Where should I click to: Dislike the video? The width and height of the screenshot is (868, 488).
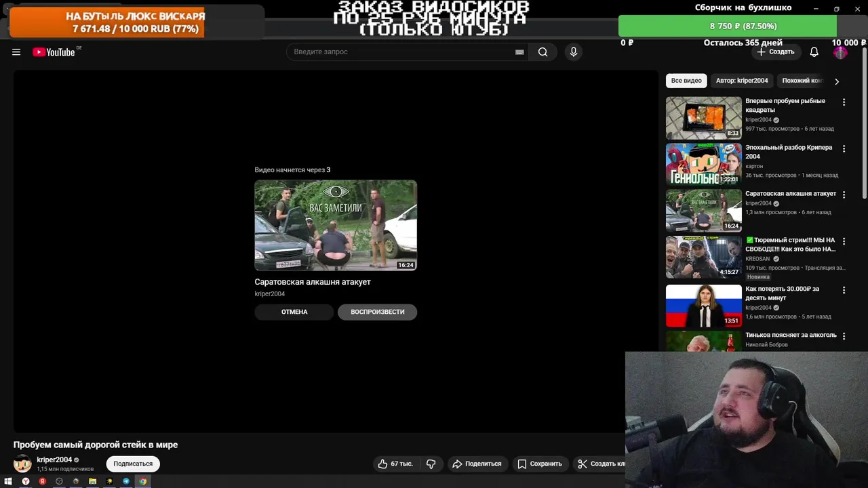[431, 464]
